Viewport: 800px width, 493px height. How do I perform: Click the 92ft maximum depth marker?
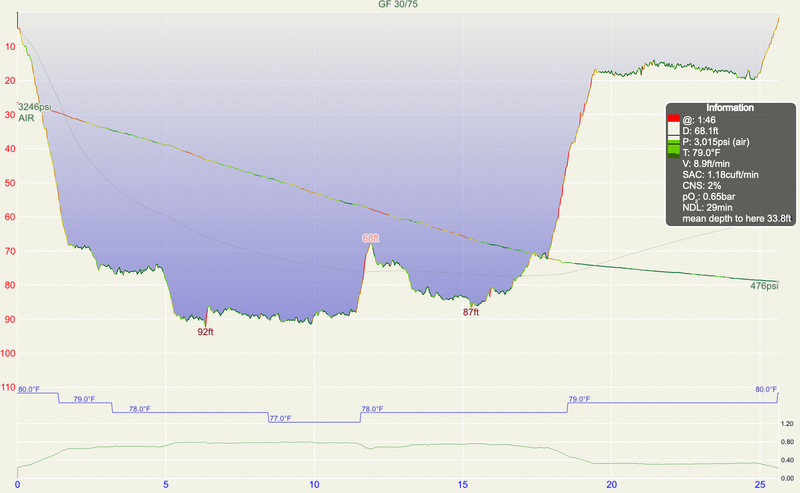(207, 329)
